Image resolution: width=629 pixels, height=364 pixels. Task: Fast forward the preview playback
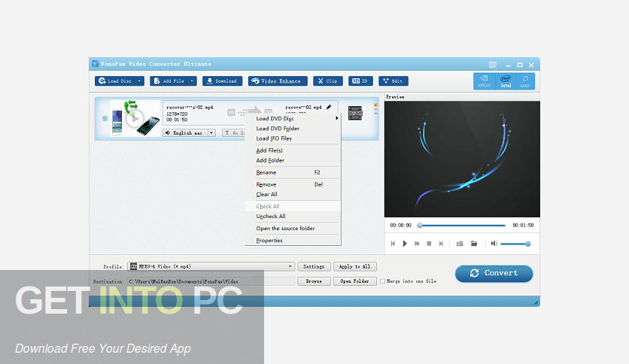pyautogui.click(x=417, y=244)
